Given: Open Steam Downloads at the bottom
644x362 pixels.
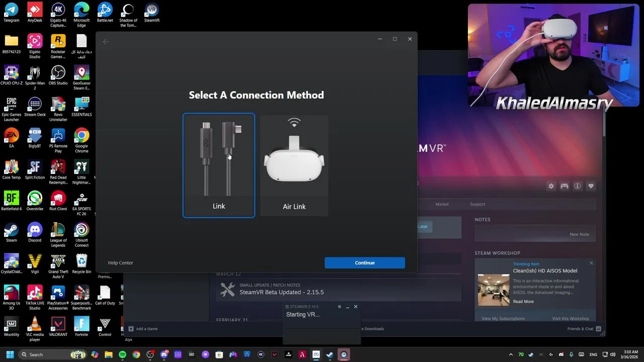Looking at the screenshot, I should [x=374, y=329].
